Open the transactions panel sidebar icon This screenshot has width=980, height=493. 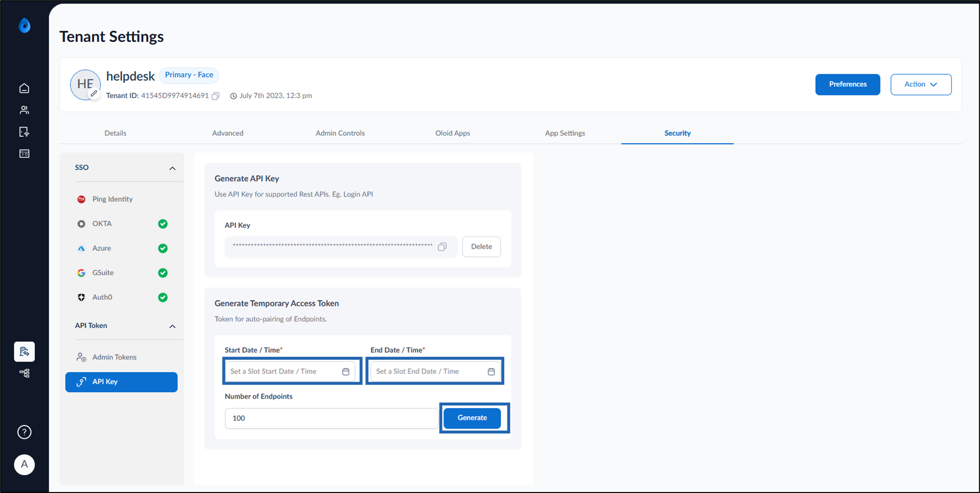tap(24, 154)
